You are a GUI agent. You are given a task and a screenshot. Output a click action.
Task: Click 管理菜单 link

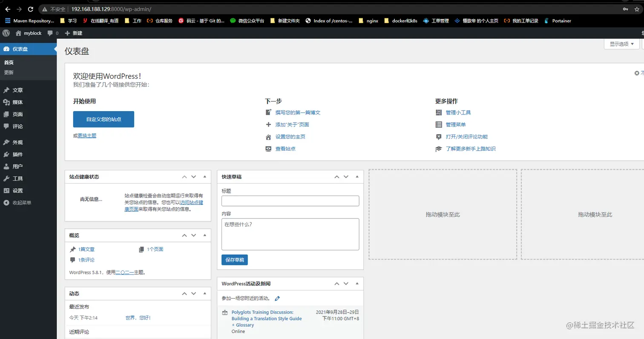[456, 125]
